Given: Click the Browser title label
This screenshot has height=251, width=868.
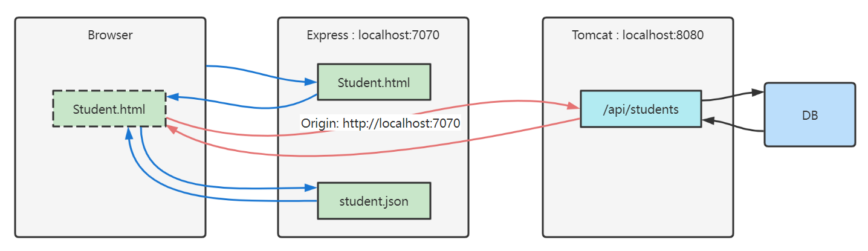Looking at the screenshot, I should (110, 35).
